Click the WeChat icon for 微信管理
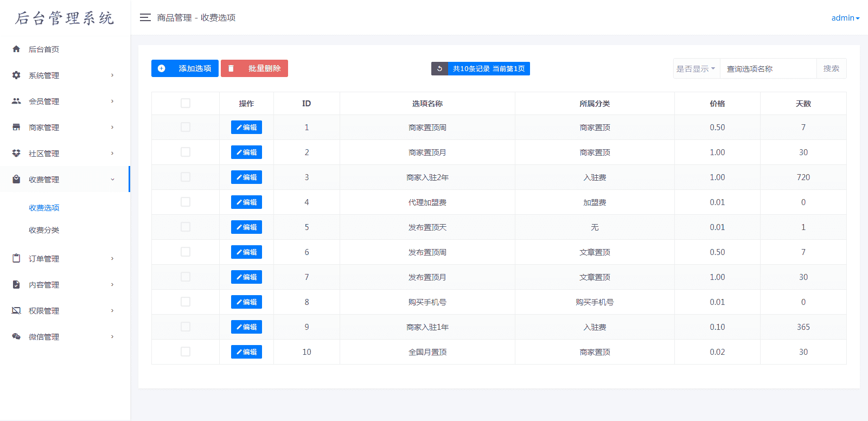 (x=16, y=336)
